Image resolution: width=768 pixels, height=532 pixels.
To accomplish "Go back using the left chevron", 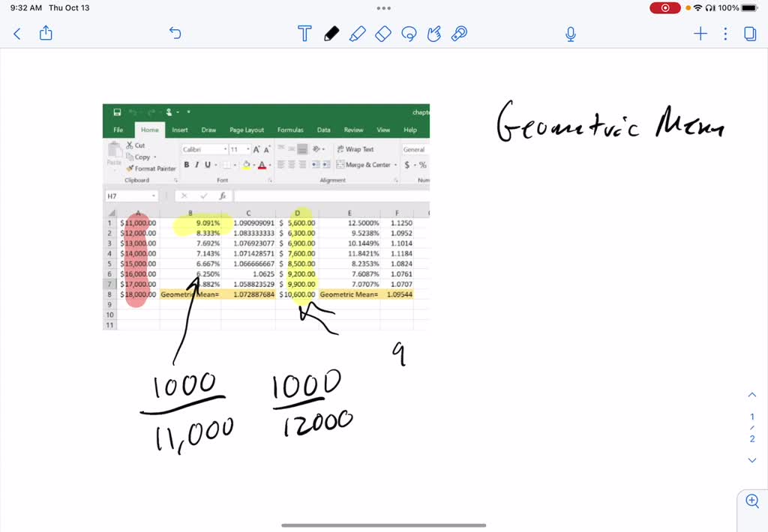I will (x=16, y=34).
